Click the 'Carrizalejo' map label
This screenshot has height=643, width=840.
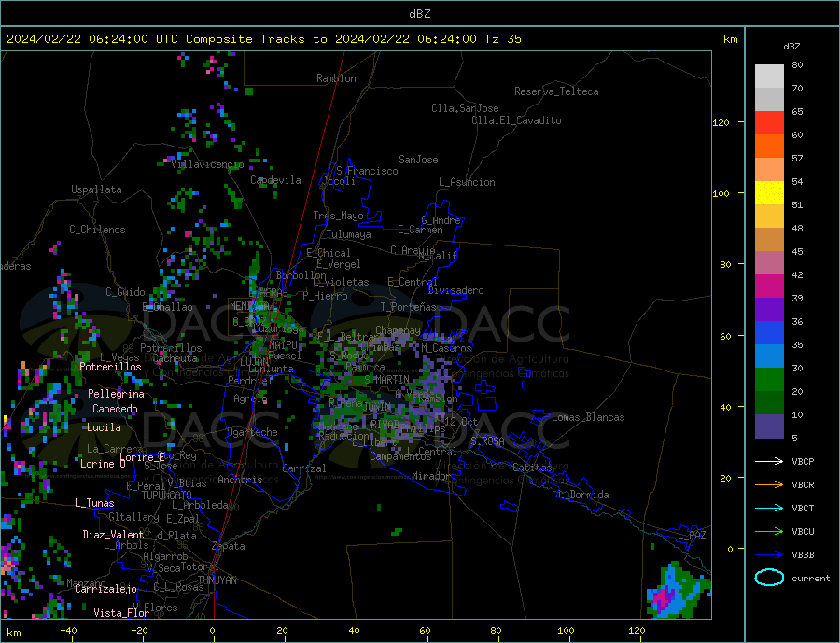point(105,590)
